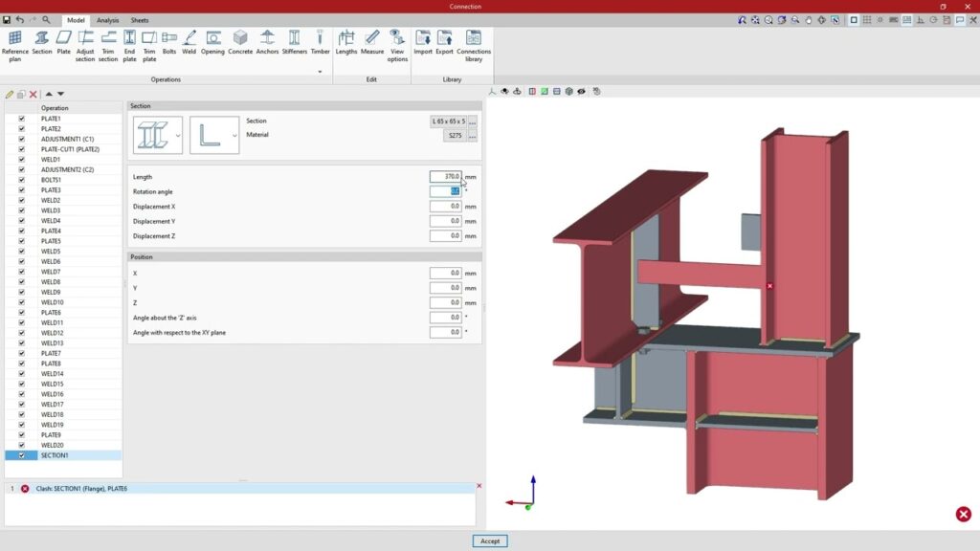Open the Sheets tab
Viewport: 980px width, 551px height.
[x=140, y=20]
